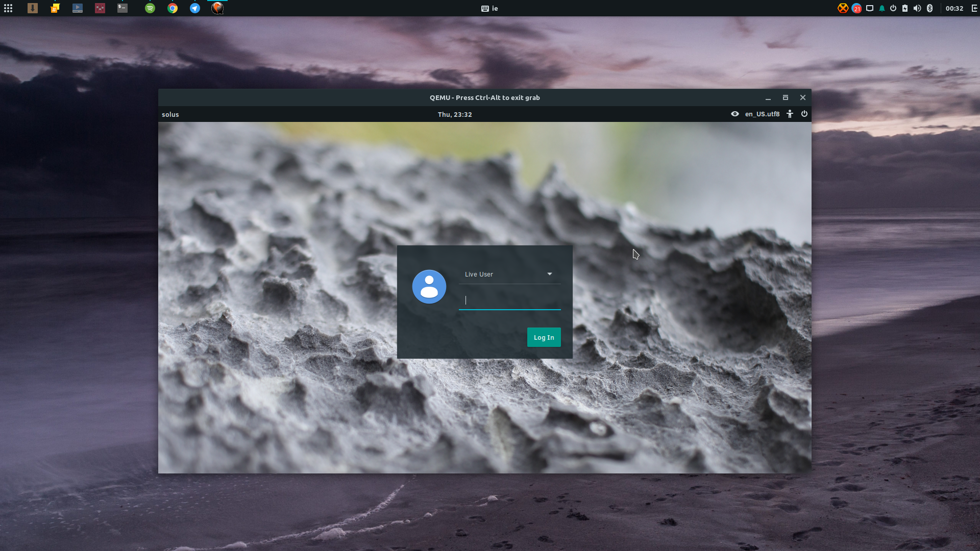Open Spotify from the top panel
The height and width of the screenshot is (551, 980).
click(150, 8)
